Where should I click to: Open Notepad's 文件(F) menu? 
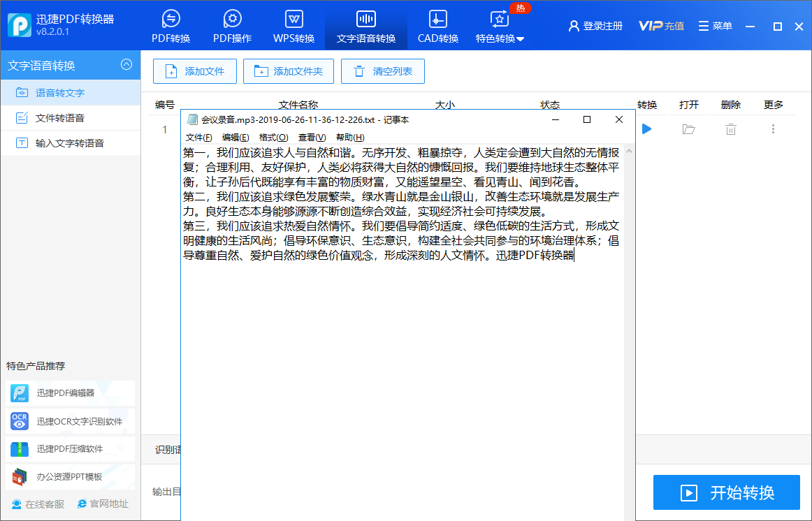198,137
